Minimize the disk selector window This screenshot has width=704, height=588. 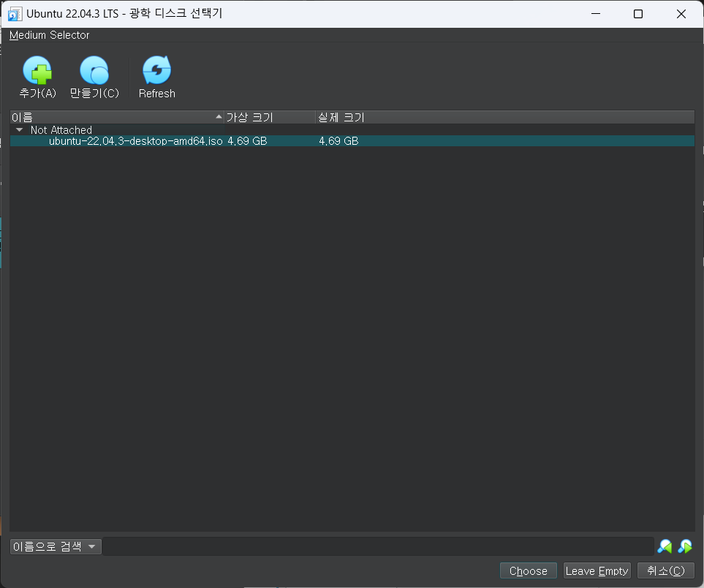(x=596, y=14)
